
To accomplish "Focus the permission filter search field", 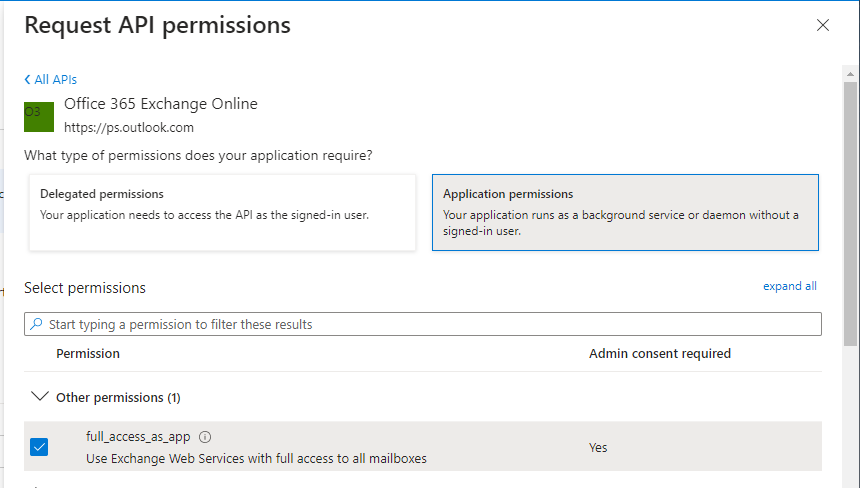I will pos(423,324).
